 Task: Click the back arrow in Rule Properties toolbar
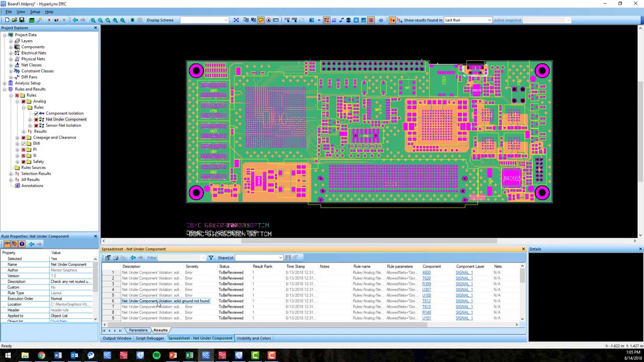pos(31,244)
